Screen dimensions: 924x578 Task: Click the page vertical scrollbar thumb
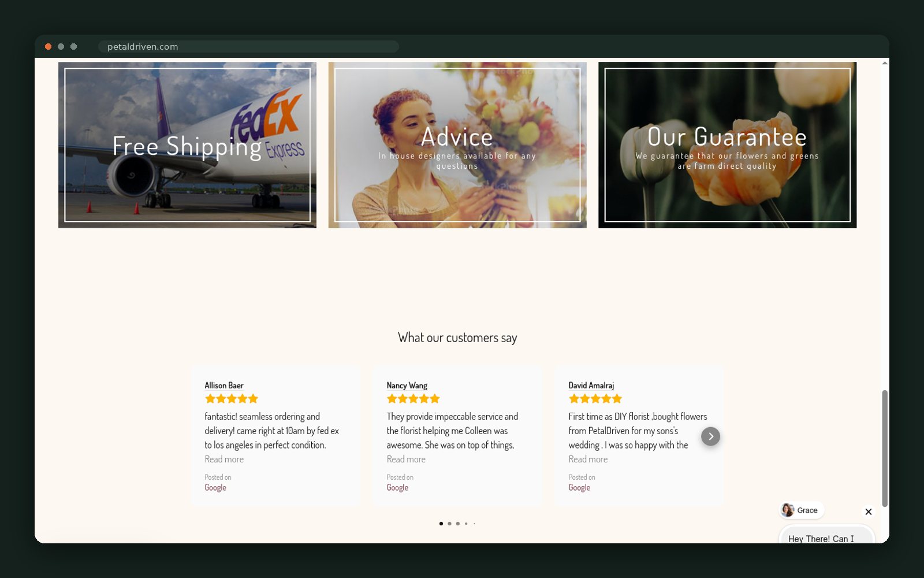pyautogui.click(x=884, y=449)
